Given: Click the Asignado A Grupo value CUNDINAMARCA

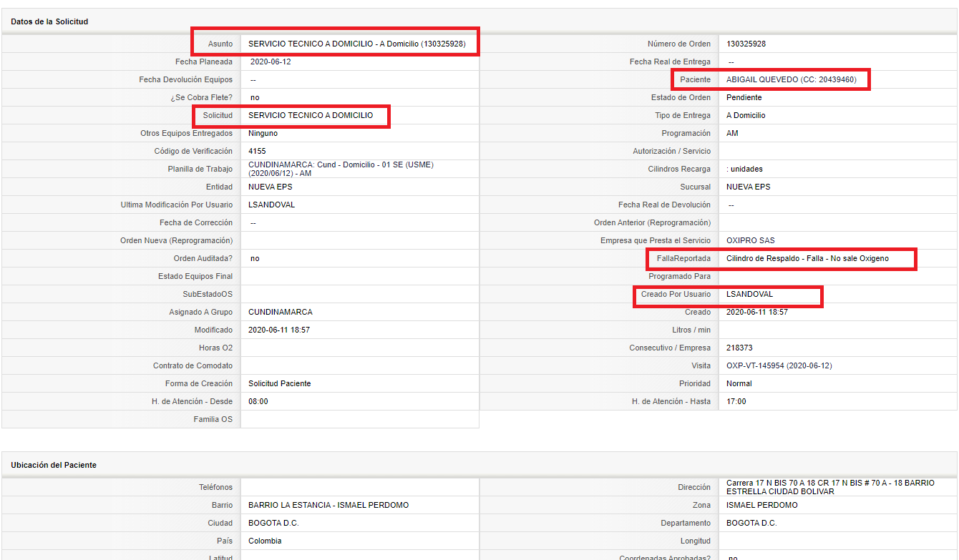Looking at the screenshot, I should tap(280, 312).
